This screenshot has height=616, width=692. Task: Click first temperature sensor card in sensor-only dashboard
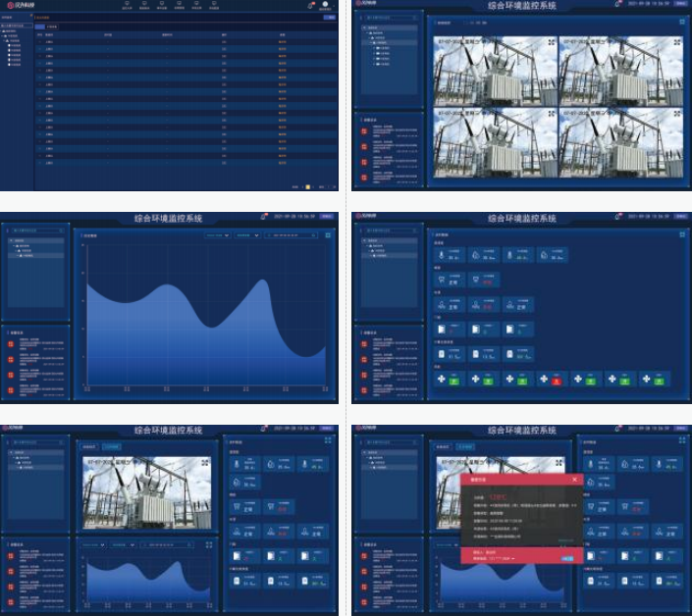(449, 254)
